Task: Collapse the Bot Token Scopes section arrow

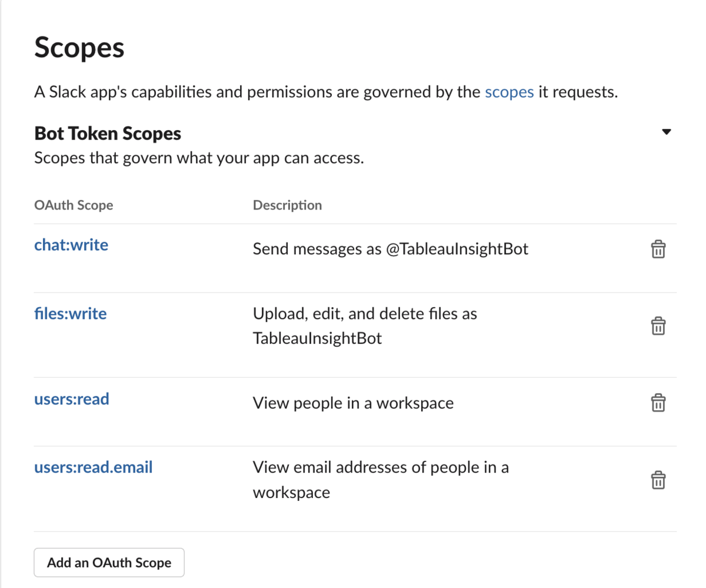Action: coord(667,132)
